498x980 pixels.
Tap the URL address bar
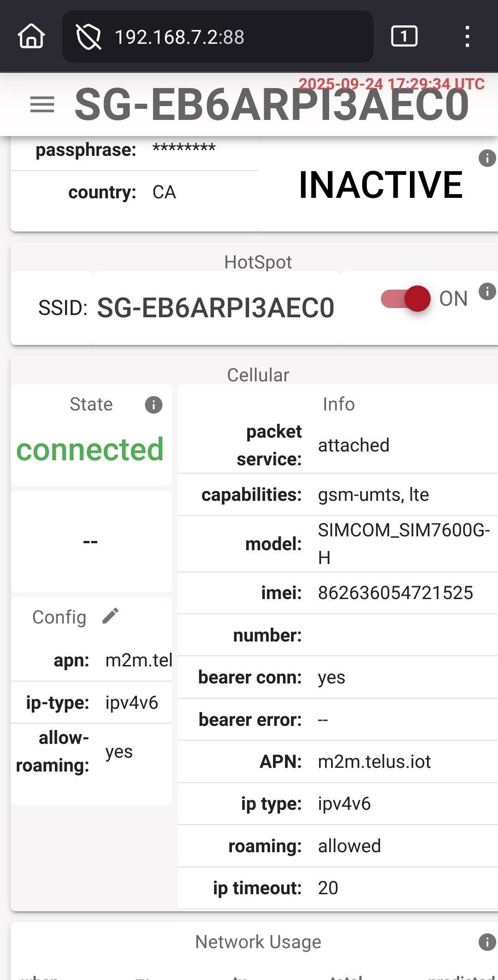(217, 37)
